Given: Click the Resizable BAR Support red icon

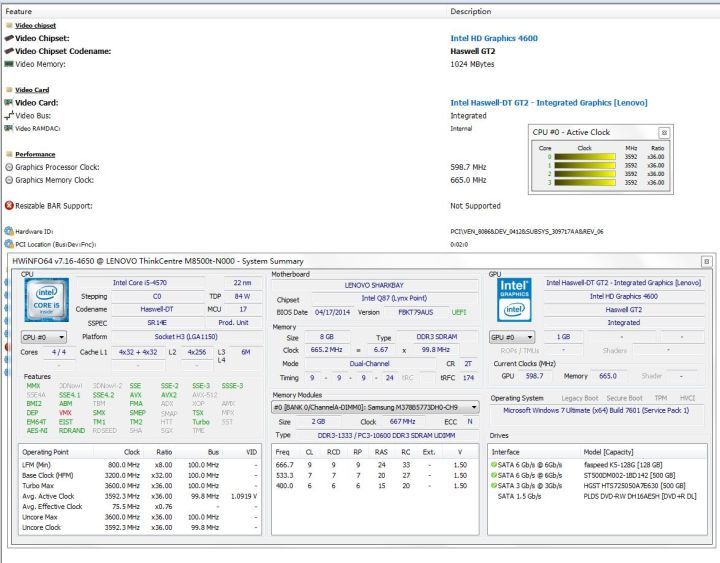Looking at the screenshot, I should point(9,206).
